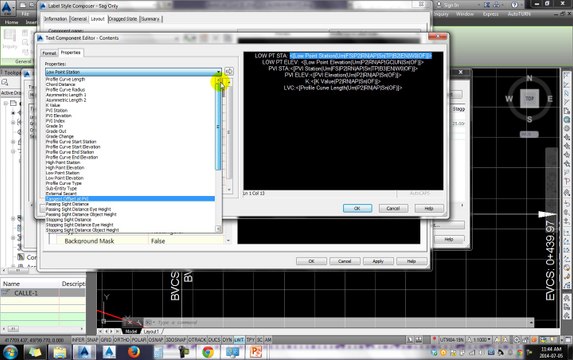
Task: Click the N compass direction on ViewCube
Action: tap(530, 79)
